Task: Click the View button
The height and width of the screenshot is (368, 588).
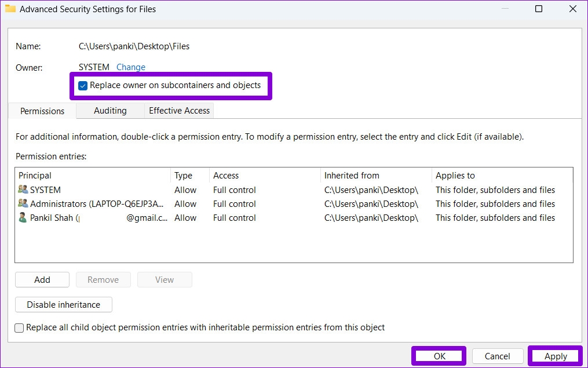Action: [165, 280]
